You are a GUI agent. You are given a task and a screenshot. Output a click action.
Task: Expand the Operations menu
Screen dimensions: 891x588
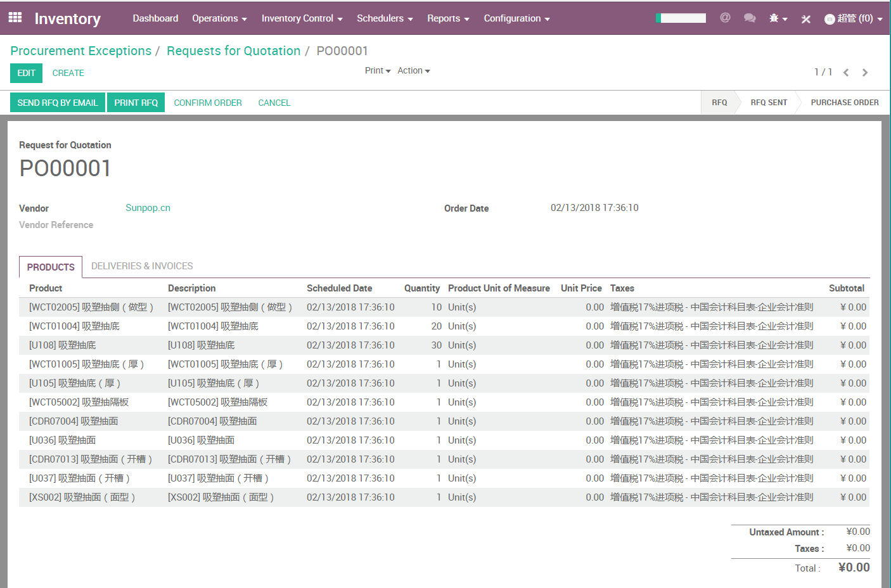click(219, 18)
